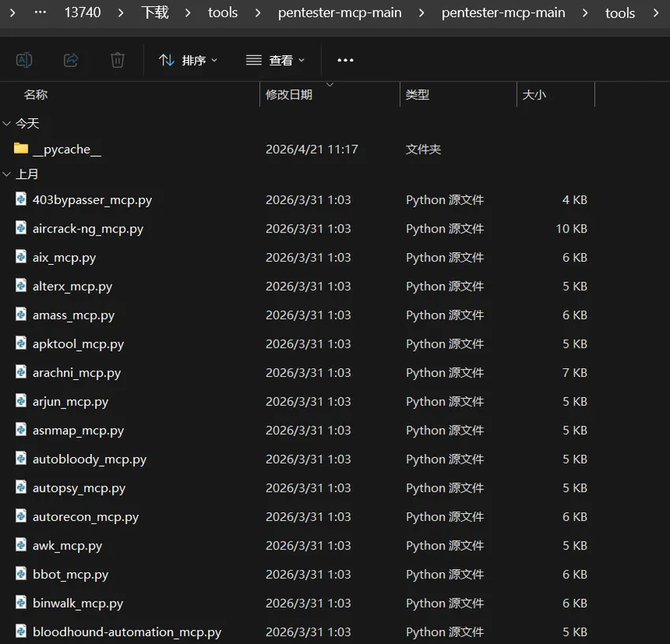Open the 排序 sort dropdown
Viewport: 670px width, 644px height.
[x=188, y=60]
